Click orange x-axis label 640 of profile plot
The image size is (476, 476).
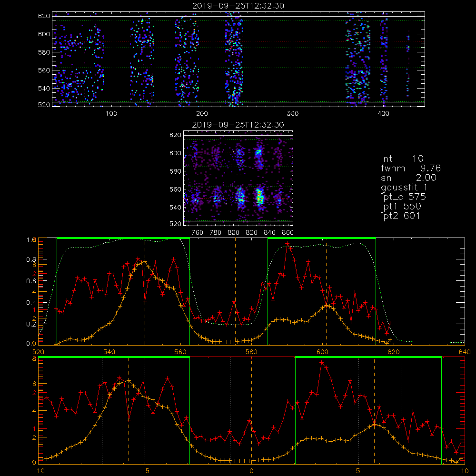pyautogui.click(x=465, y=352)
